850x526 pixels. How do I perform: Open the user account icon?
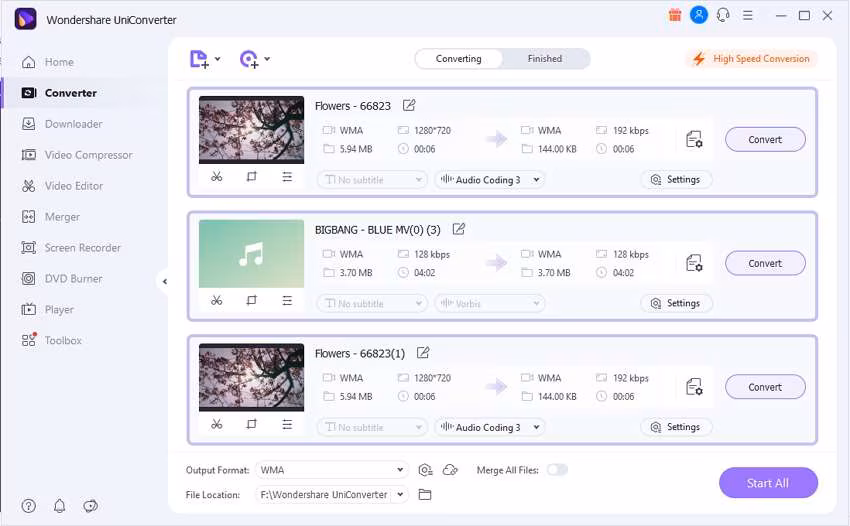(699, 15)
